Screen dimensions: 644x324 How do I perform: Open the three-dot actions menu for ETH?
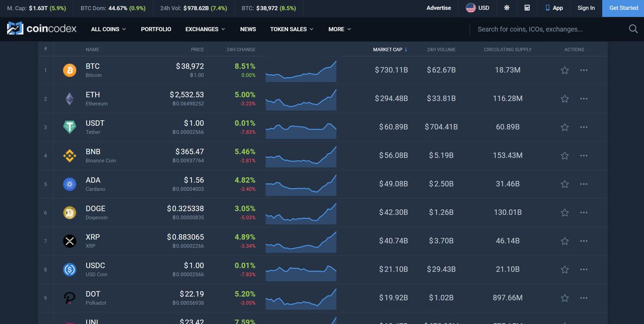(584, 99)
